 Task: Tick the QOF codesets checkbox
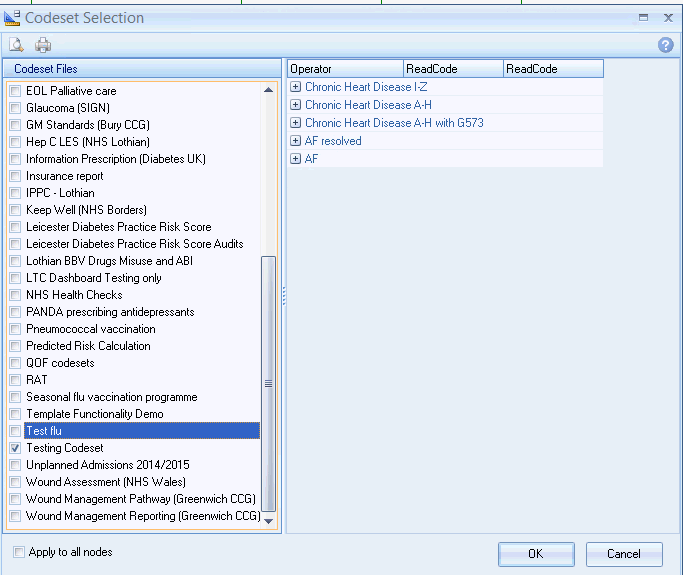click(x=15, y=363)
